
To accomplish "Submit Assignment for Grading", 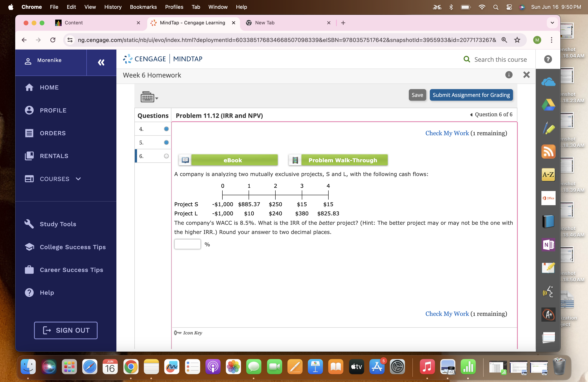I will pos(471,95).
